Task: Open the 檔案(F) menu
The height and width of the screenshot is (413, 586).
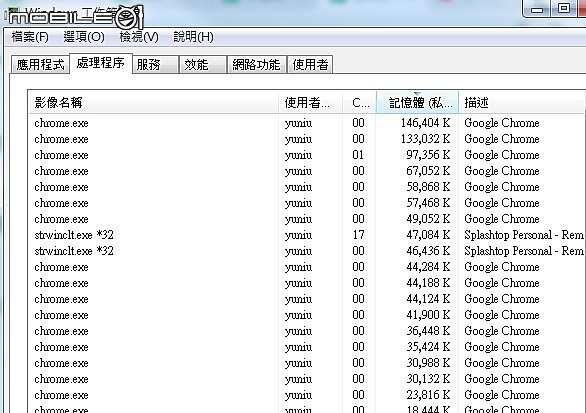Action: pos(30,37)
